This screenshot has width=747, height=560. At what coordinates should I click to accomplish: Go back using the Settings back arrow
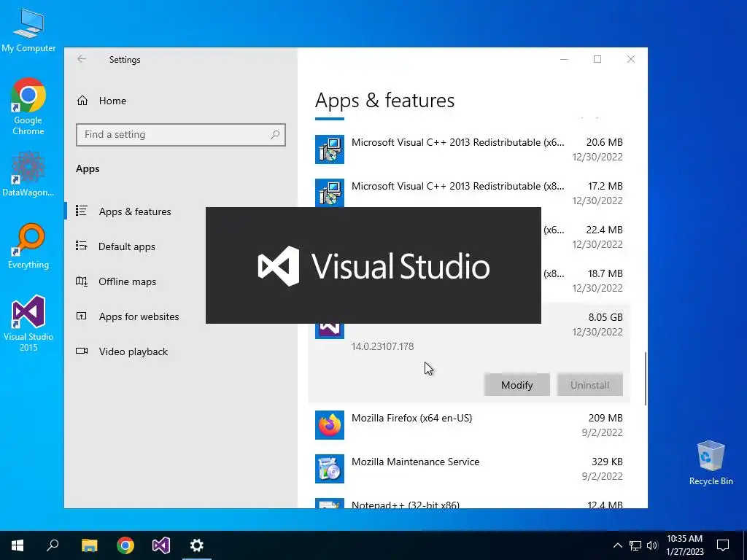[82, 59]
